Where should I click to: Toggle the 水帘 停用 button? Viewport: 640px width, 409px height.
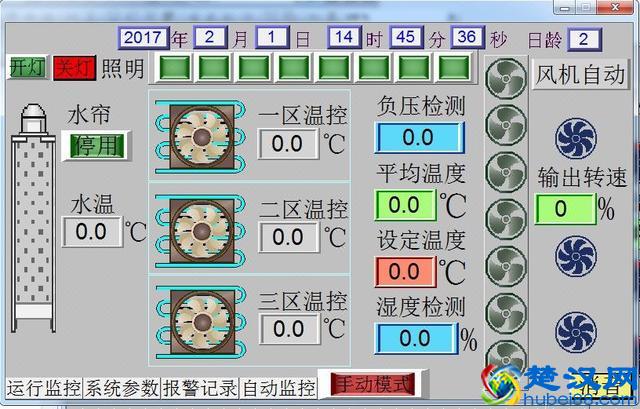(x=96, y=146)
